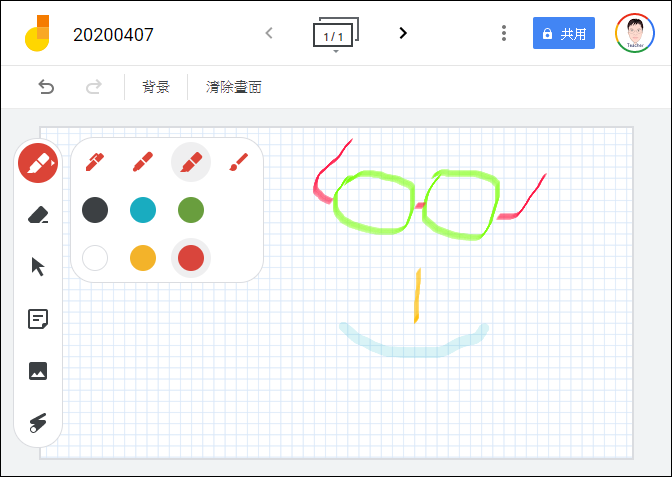
Task: Add a sticky note
Action: point(38,319)
